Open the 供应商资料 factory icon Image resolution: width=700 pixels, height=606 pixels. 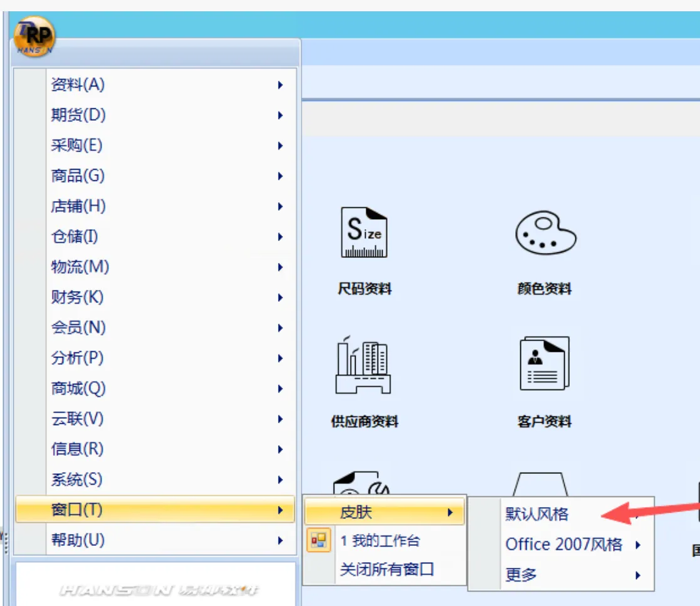click(x=364, y=366)
